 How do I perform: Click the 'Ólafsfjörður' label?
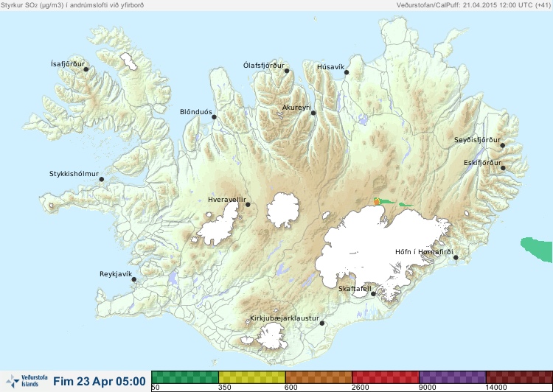tap(264, 66)
